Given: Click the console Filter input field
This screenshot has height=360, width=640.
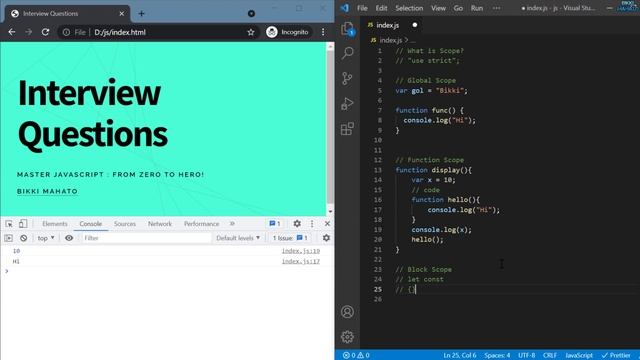Looking at the screenshot, I should tap(146, 238).
